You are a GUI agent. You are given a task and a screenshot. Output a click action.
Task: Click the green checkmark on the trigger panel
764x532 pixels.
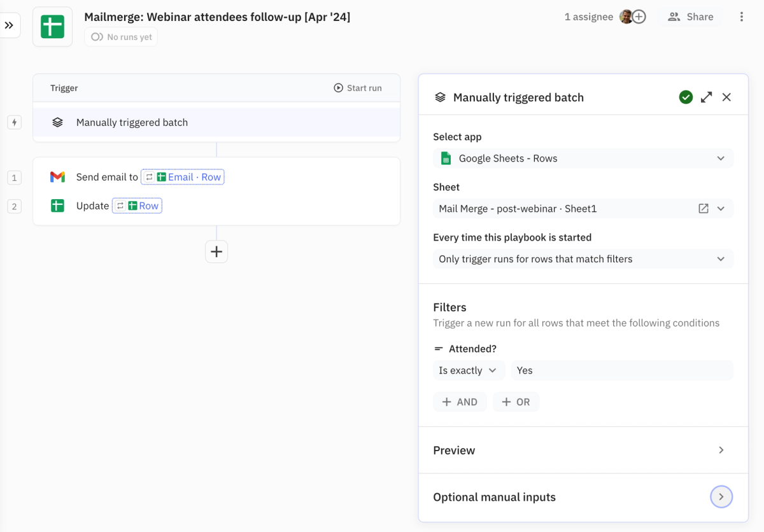point(686,97)
